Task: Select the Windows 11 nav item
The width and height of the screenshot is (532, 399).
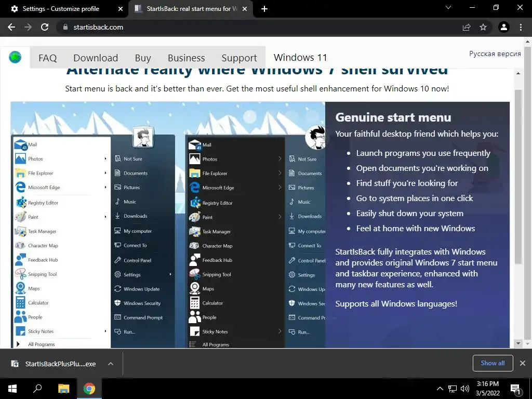Action: tap(300, 57)
